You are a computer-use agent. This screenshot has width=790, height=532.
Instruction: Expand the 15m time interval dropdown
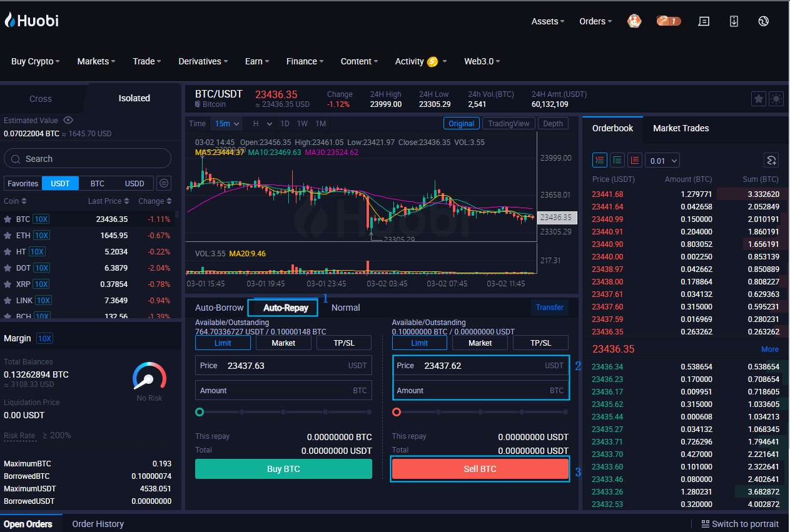click(226, 124)
